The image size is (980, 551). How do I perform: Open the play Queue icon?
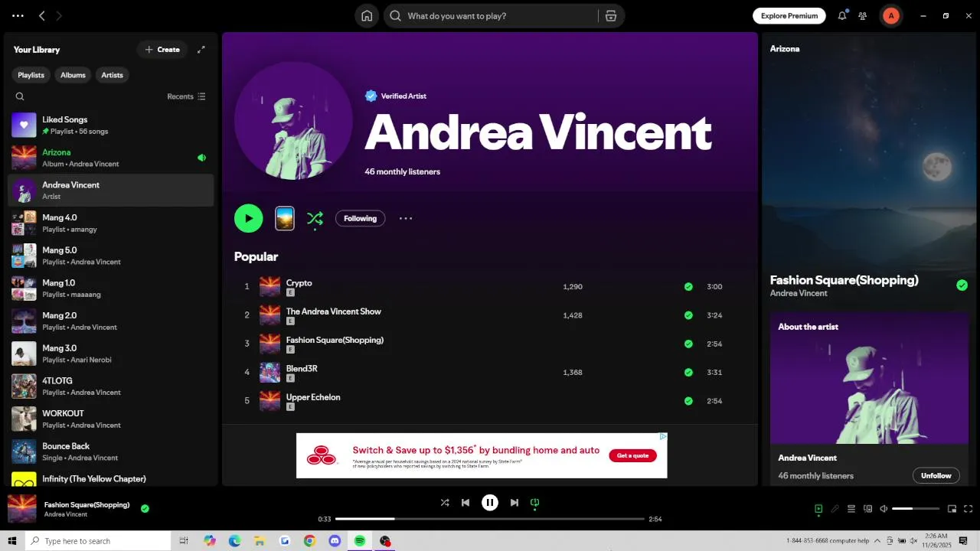[851, 509]
